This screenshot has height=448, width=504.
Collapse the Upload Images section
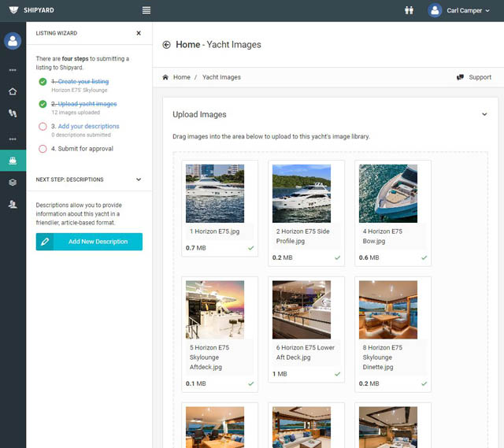tap(484, 114)
